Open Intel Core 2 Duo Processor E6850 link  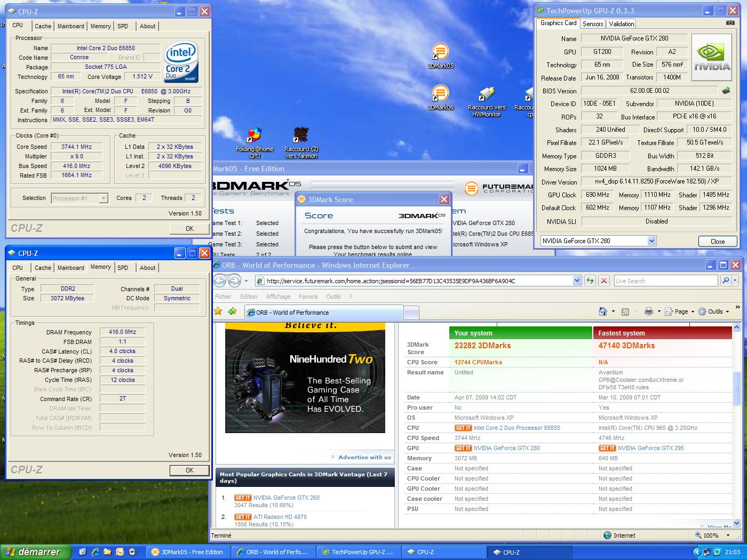coord(516,428)
